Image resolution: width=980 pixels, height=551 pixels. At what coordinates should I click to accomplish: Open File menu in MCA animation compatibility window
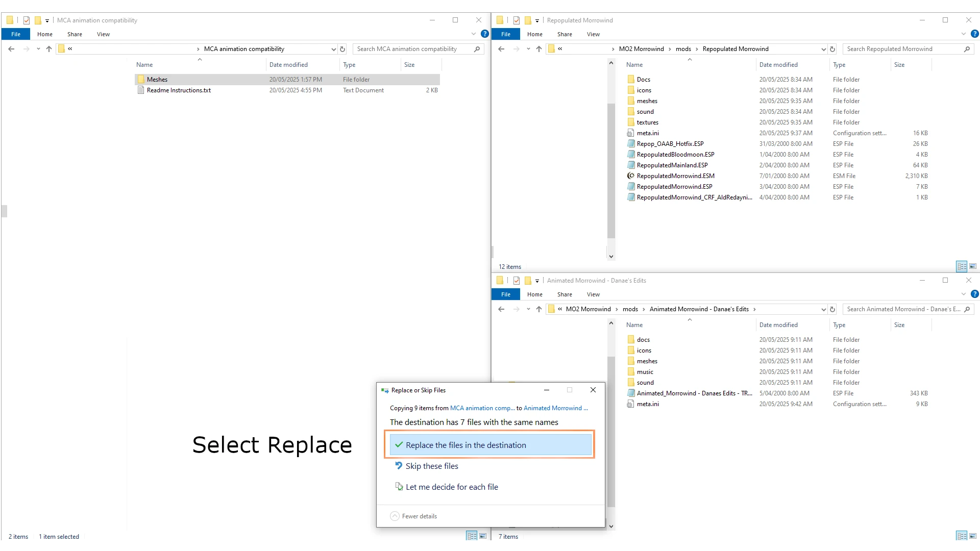point(16,34)
